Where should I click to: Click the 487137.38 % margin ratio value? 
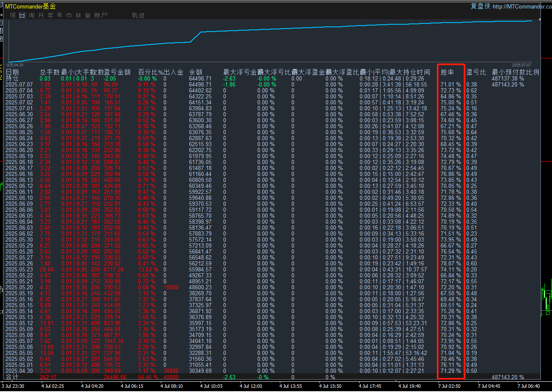[508, 78]
